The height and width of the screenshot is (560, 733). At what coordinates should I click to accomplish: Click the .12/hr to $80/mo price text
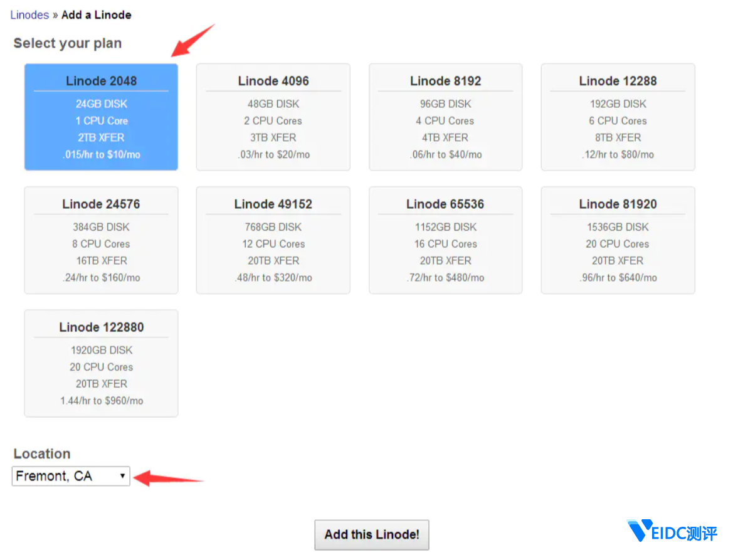click(x=618, y=154)
